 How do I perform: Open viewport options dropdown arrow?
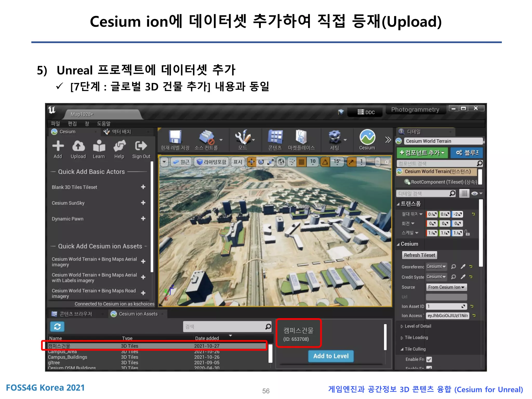pyautogui.click(x=164, y=162)
